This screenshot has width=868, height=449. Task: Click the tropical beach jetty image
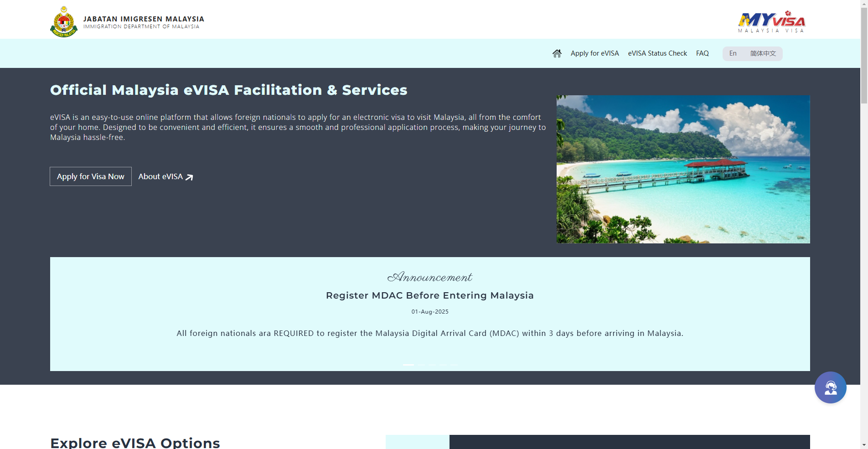(x=683, y=169)
